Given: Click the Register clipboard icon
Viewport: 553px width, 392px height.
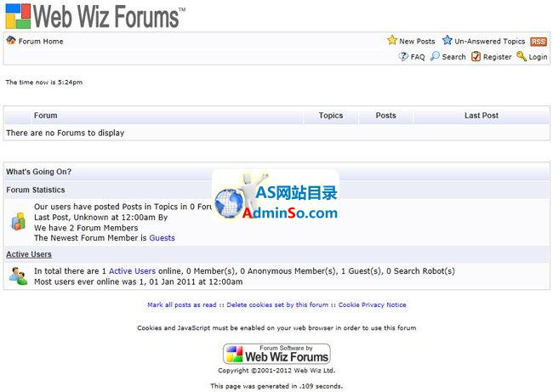Looking at the screenshot, I should pos(476,56).
